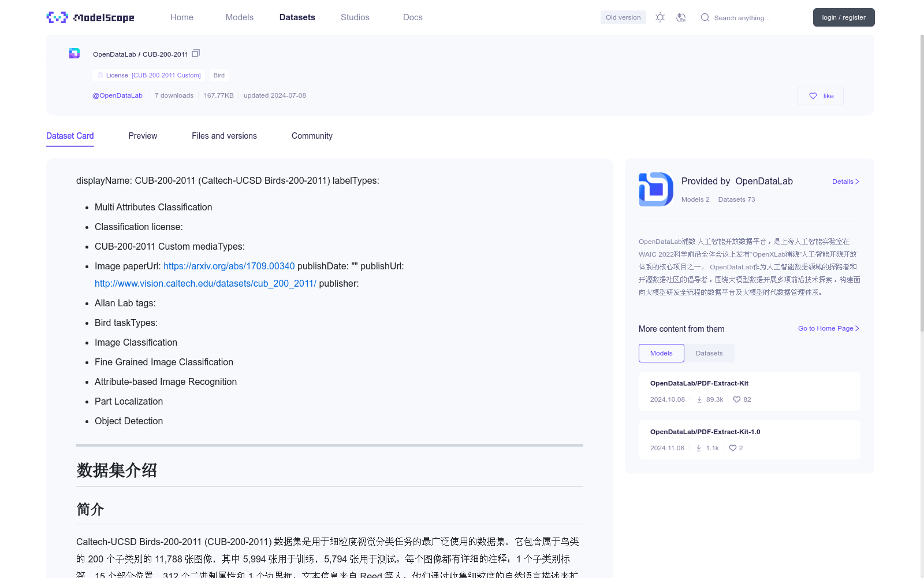Screen dimensions: 924x578
Task: Switch to Old version
Action: coord(623,17)
